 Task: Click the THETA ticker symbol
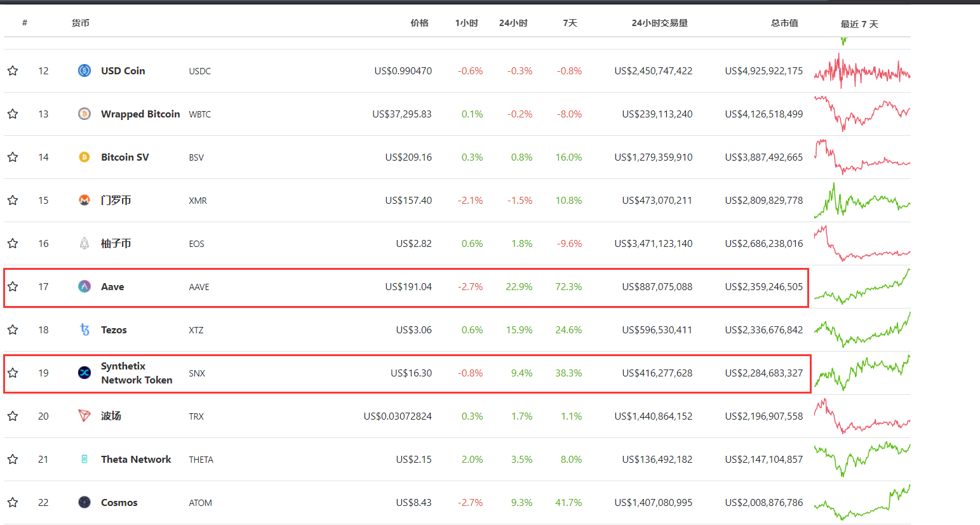[201, 460]
